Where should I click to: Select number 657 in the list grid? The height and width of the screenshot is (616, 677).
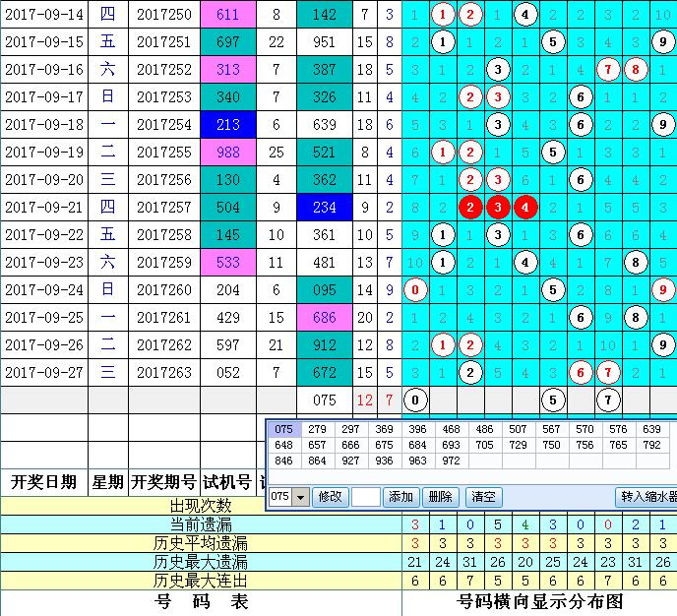pyautogui.click(x=317, y=445)
